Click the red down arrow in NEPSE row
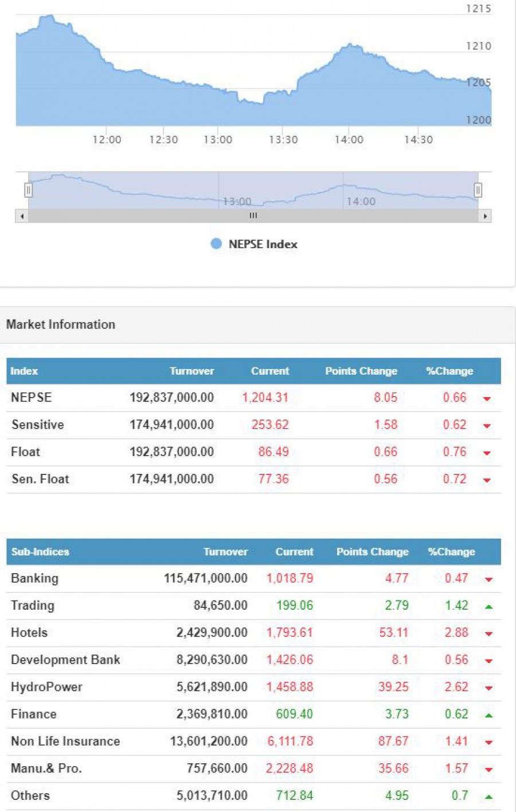 tap(487, 398)
